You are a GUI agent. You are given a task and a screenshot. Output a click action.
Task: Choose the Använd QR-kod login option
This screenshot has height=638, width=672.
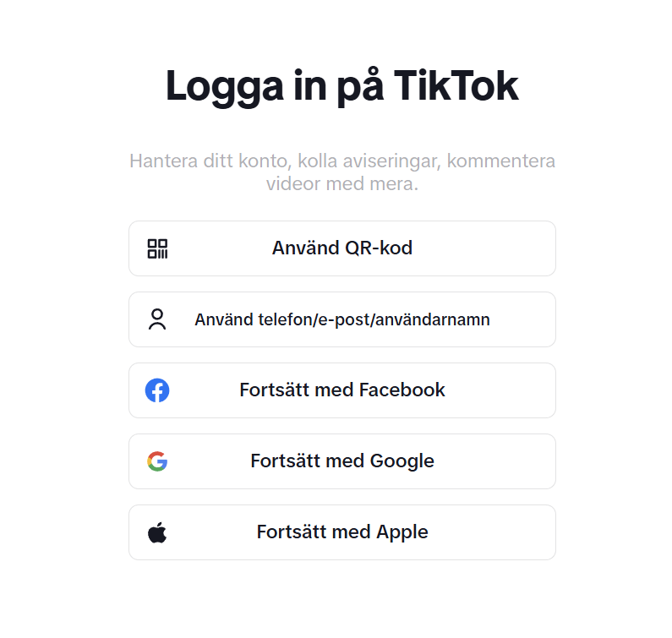point(342,248)
